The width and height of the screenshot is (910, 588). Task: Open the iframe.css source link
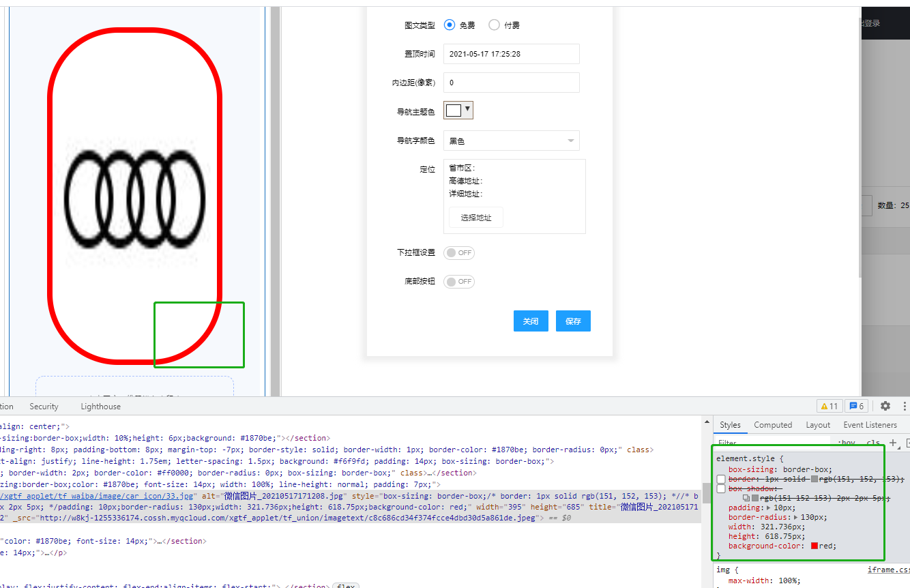pos(888,570)
